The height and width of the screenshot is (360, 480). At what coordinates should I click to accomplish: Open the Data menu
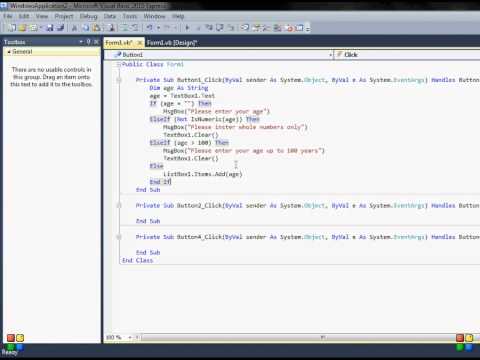pyautogui.click(x=110, y=16)
